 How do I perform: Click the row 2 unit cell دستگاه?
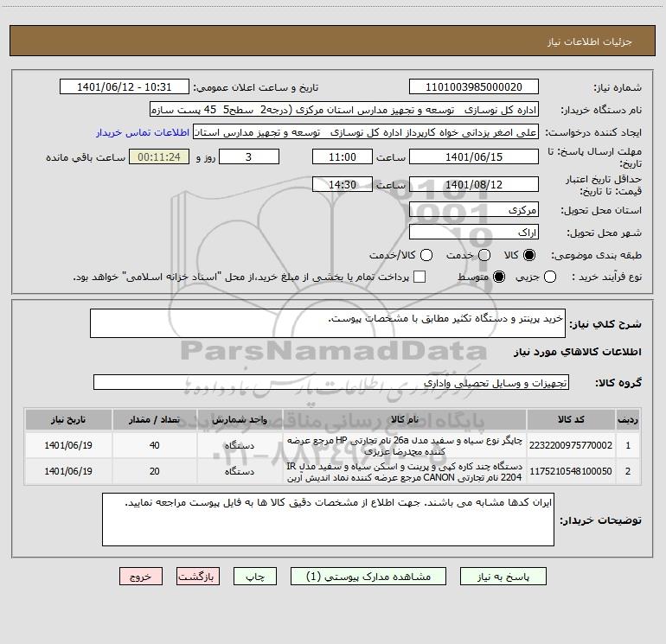pyautogui.click(x=240, y=471)
